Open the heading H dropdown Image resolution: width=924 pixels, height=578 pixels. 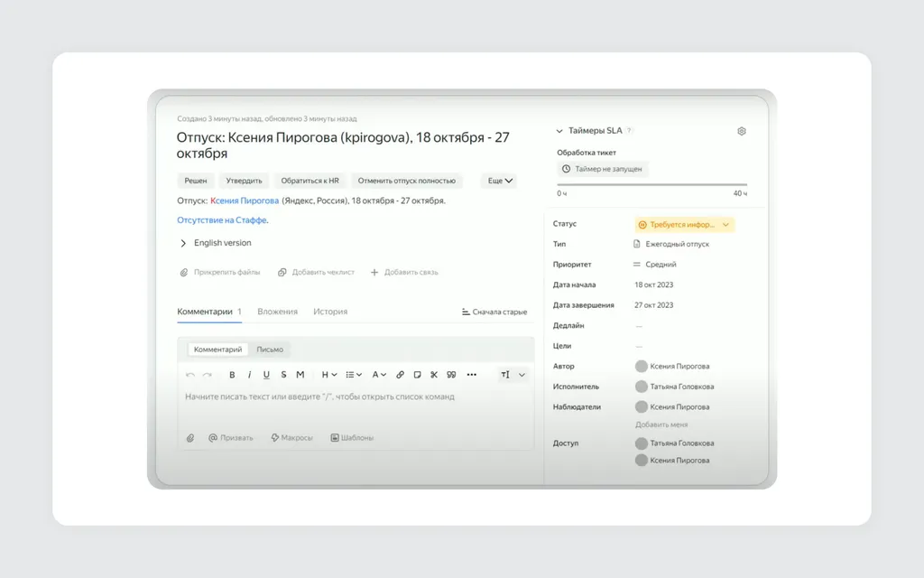click(328, 375)
